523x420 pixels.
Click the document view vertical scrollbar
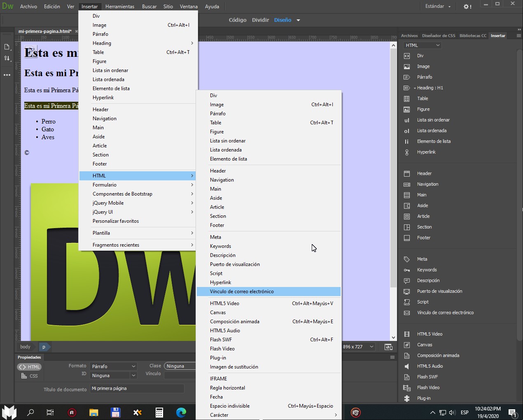pos(393,169)
